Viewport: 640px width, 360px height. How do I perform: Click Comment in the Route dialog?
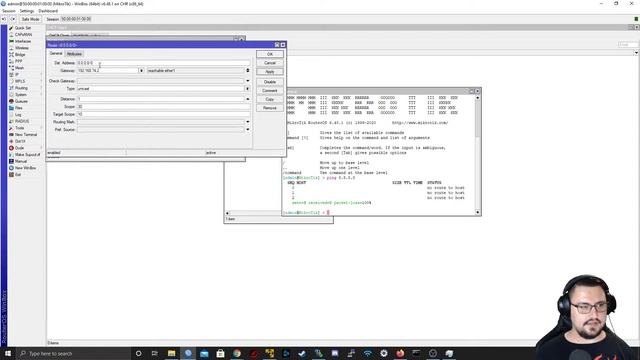tap(270, 91)
